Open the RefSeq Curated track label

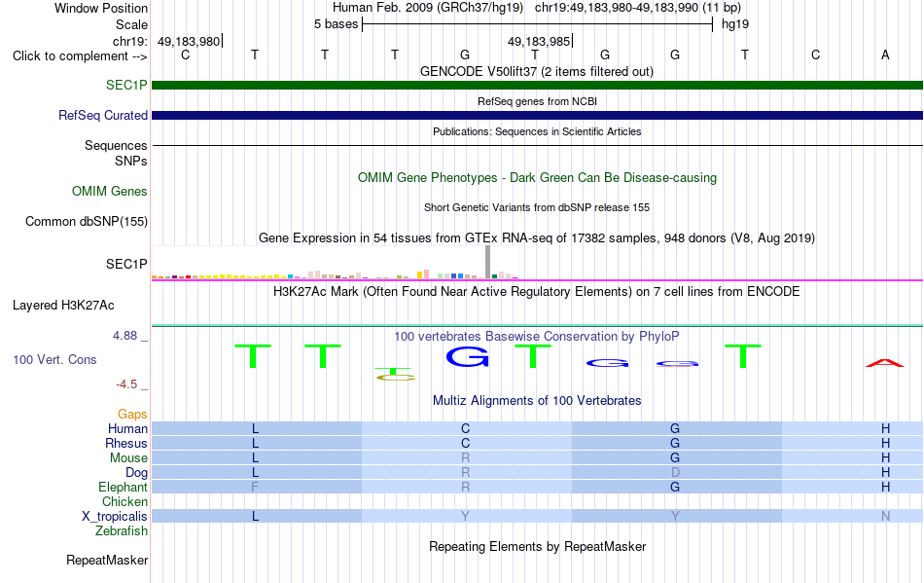coord(103,116)
